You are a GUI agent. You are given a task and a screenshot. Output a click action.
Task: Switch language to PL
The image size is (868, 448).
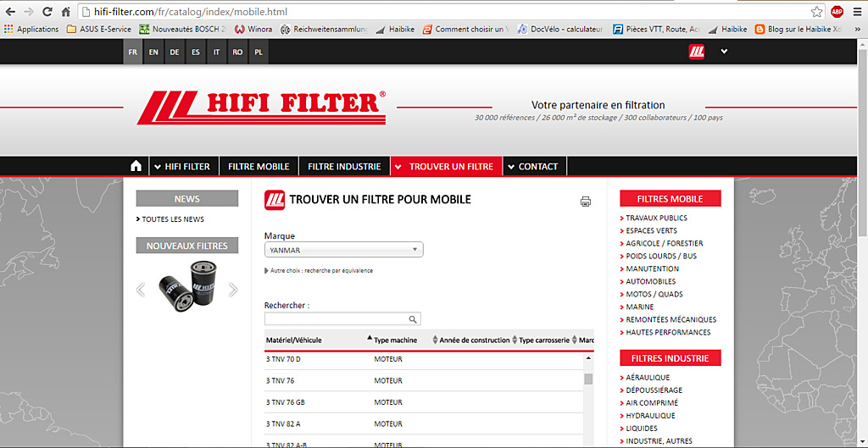click(259, 52)
